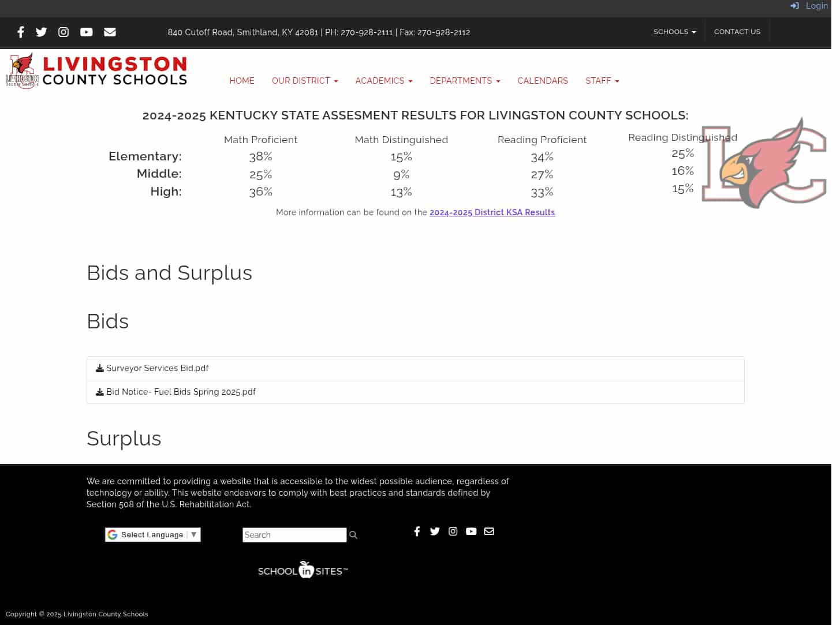Open the Twitter icon in the header

click(x=41, y=32)
